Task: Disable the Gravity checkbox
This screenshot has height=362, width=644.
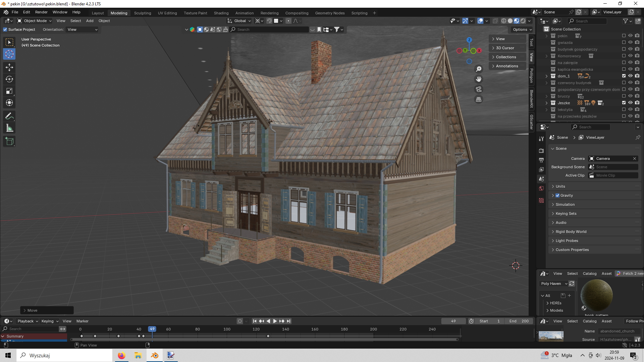Action: click(557, 195)
